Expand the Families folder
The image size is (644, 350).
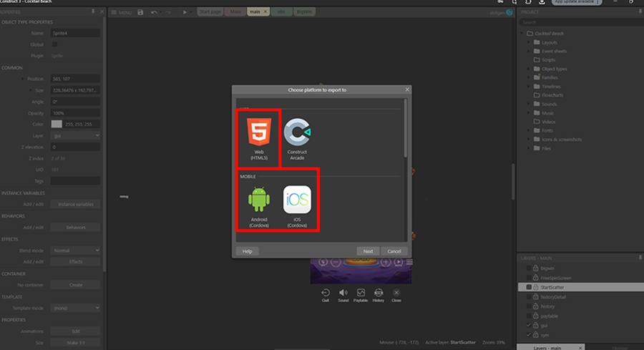(529, 77)
